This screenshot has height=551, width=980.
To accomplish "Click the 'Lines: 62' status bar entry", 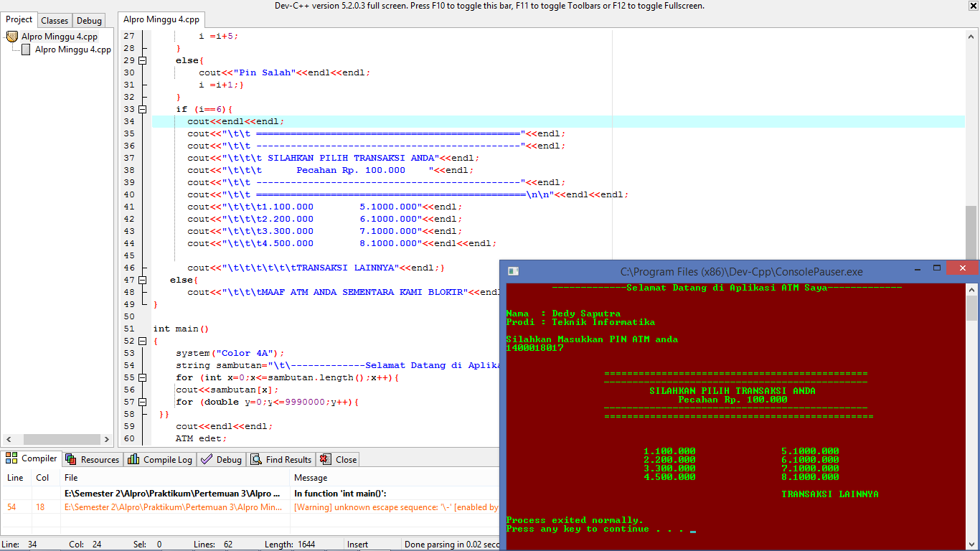I will click(213, 545).
